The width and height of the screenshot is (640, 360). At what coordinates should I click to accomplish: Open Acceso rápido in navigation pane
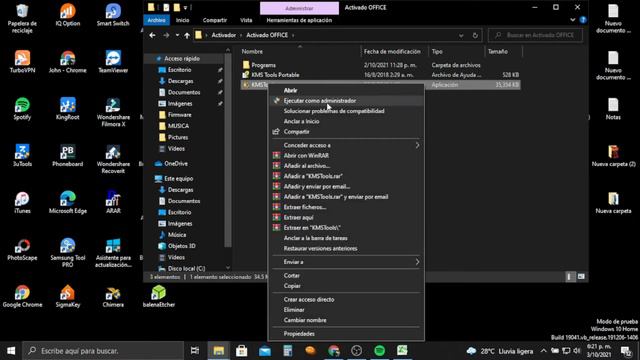(x=182, y=59)
